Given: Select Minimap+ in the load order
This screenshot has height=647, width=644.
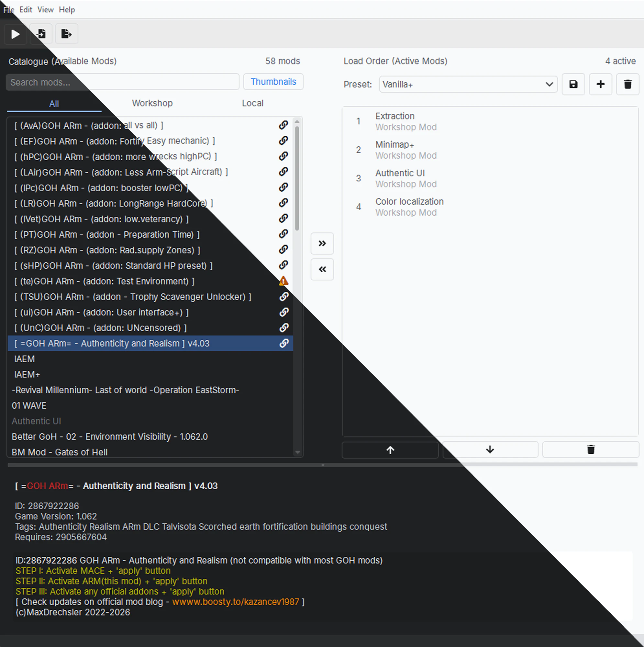Looking at the screenshot, I should [x=490, y=150].
